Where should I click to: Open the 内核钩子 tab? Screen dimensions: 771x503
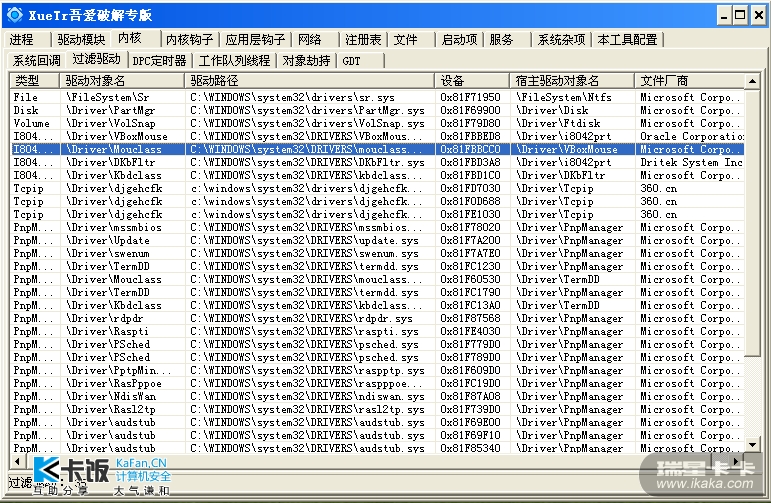[189, 39]
